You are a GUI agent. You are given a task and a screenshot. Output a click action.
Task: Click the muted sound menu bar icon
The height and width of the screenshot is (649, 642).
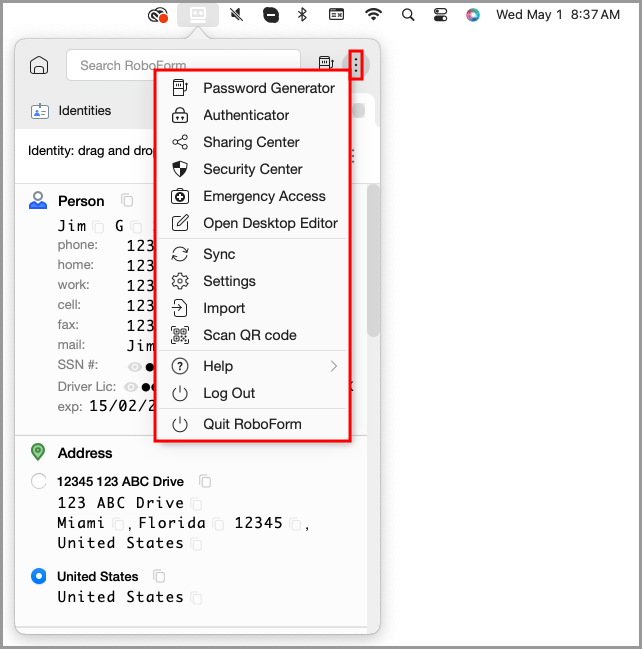coord(236,15)
